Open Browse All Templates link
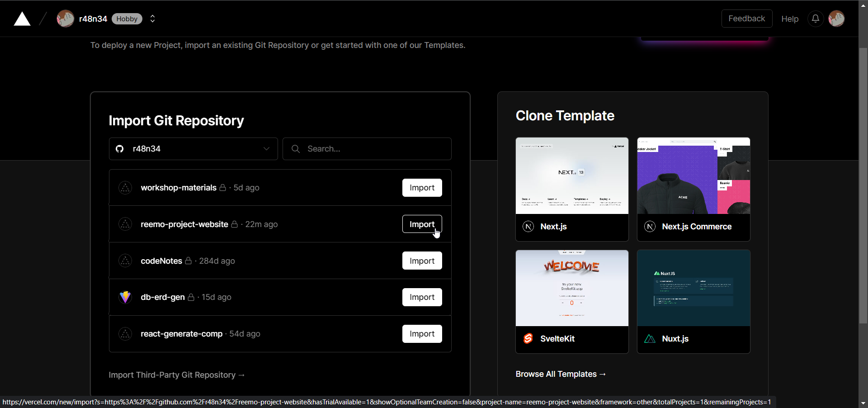Screen dimensions: 868x408 561,374
